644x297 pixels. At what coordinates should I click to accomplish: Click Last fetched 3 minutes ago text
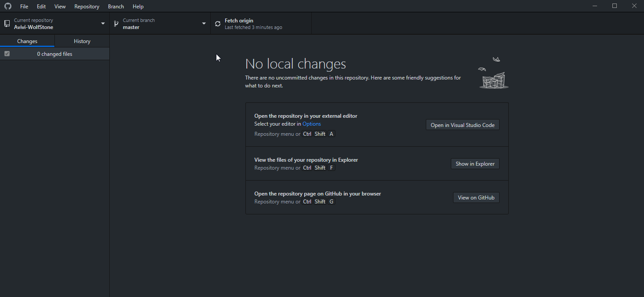click(253, 27)
